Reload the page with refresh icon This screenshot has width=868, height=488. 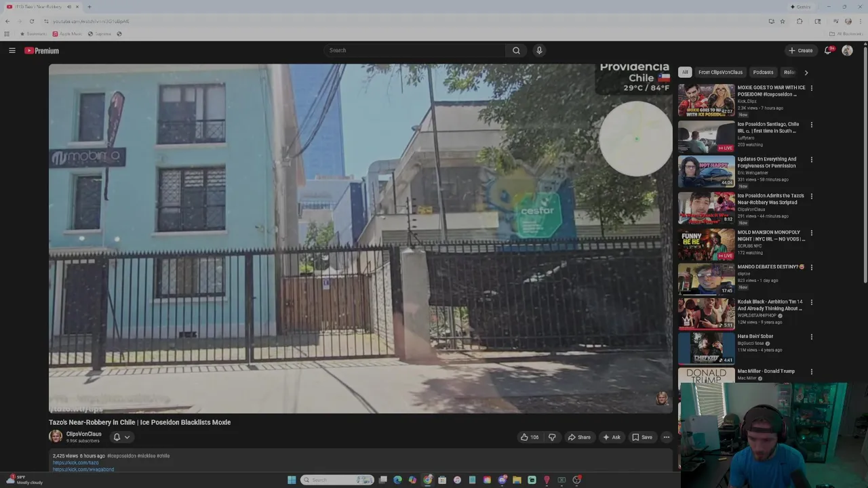(x=31, y=21)
